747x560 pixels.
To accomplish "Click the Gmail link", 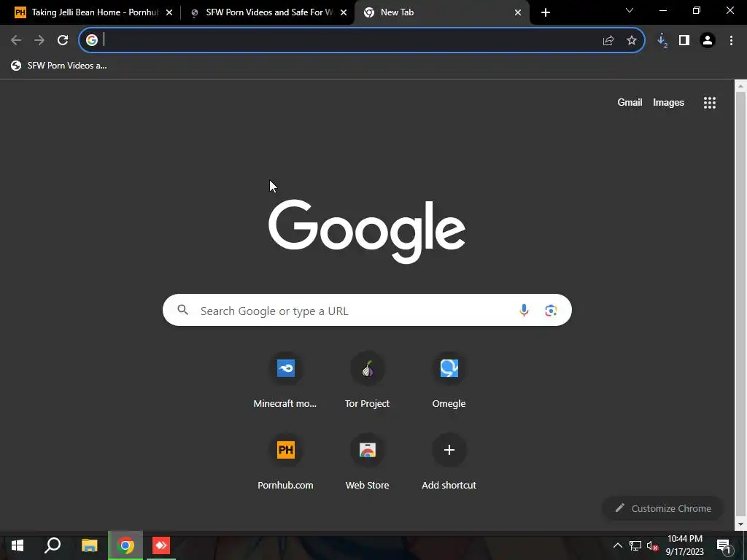I will coord(630,102).
